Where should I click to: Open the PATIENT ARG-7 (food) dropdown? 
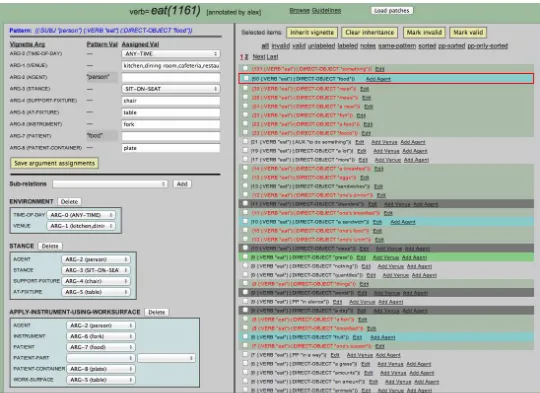[x=101, y=347]
